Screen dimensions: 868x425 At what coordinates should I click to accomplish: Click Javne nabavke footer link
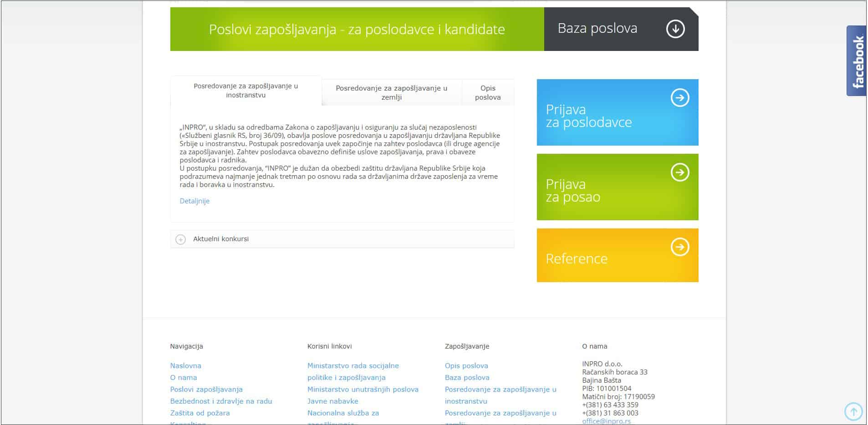click(332, 401)
